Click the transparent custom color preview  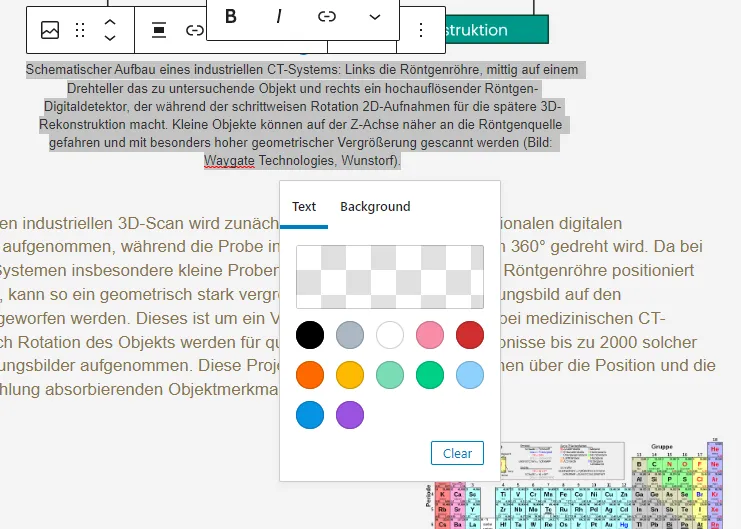point(390,277)
